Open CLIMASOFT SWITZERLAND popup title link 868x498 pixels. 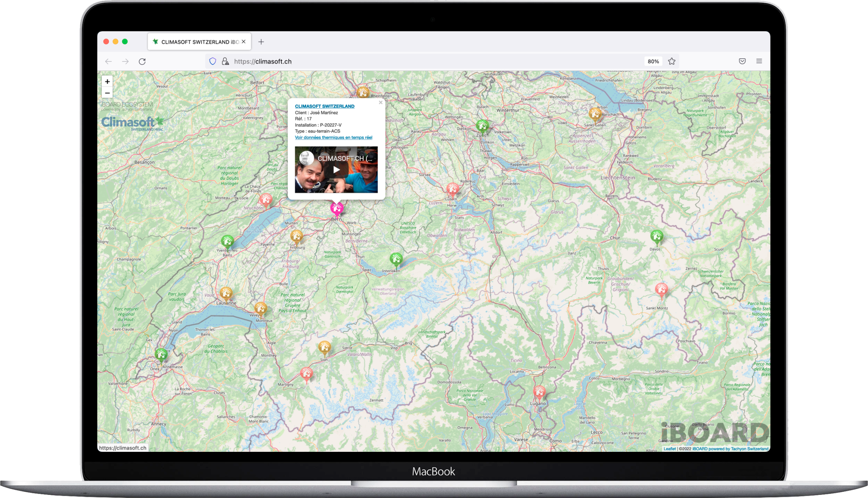[324, 106]
